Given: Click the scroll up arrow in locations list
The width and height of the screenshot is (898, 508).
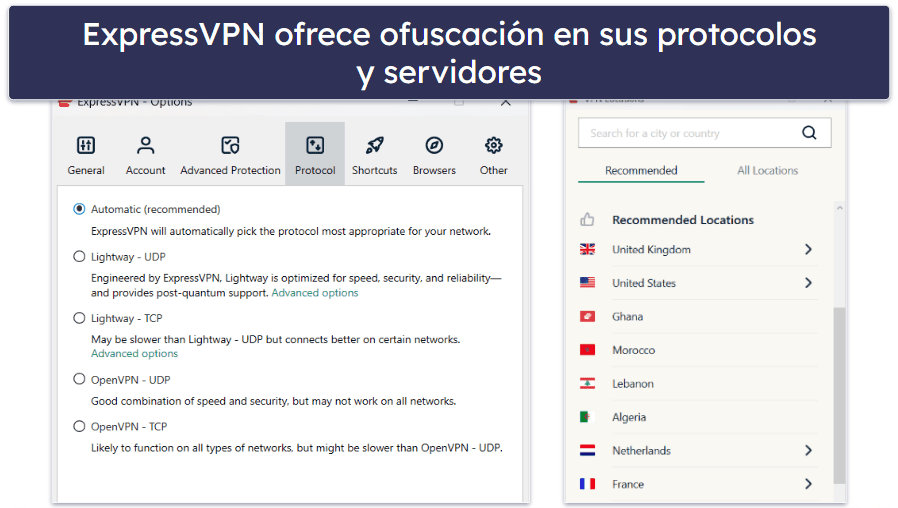Looking at the screenshot, I should coord(839,208).
